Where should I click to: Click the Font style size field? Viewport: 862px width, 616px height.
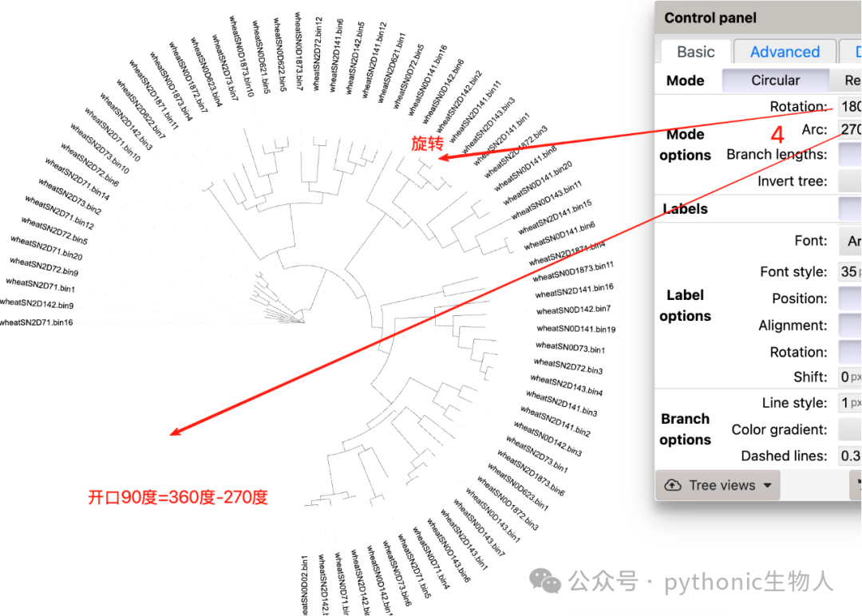click(x=850, y=271)
